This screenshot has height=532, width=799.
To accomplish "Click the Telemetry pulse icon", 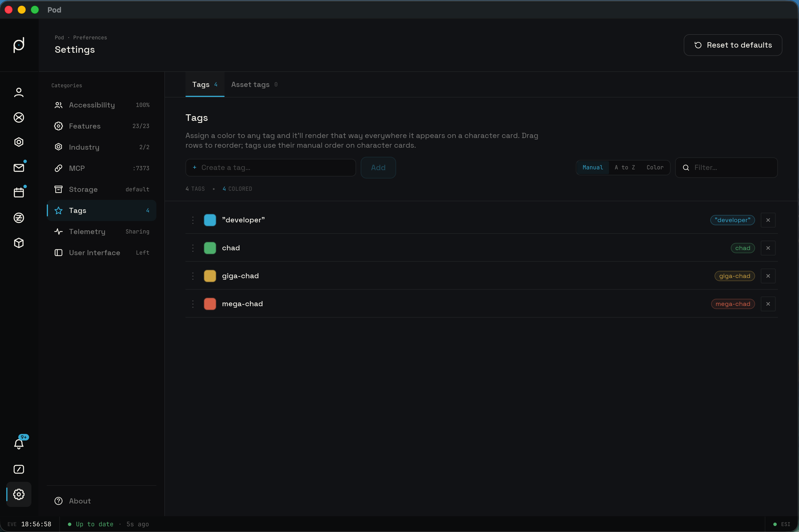I will point(58,232).
